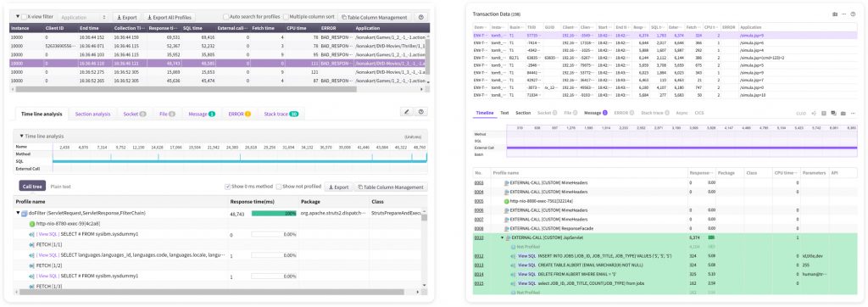Open row number link 0012
Image resolution: width=868 pixels, height=307 pixels.
point(479,256)
